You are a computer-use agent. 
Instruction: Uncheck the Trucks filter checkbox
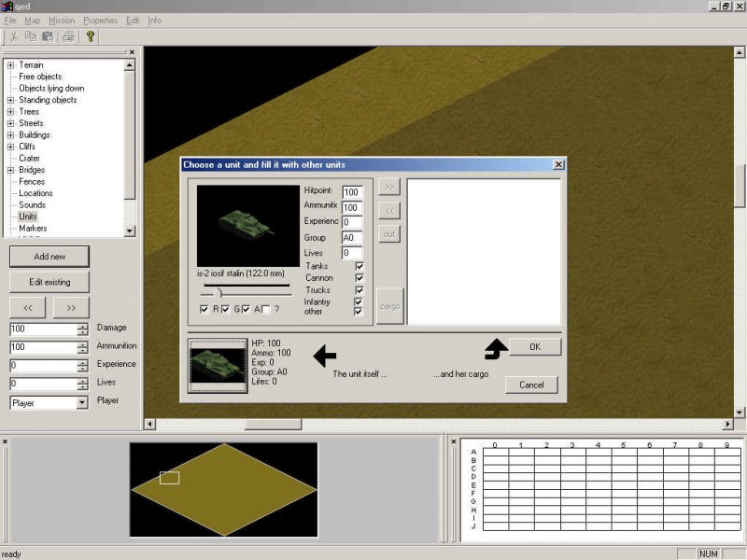tap(359, 290)
